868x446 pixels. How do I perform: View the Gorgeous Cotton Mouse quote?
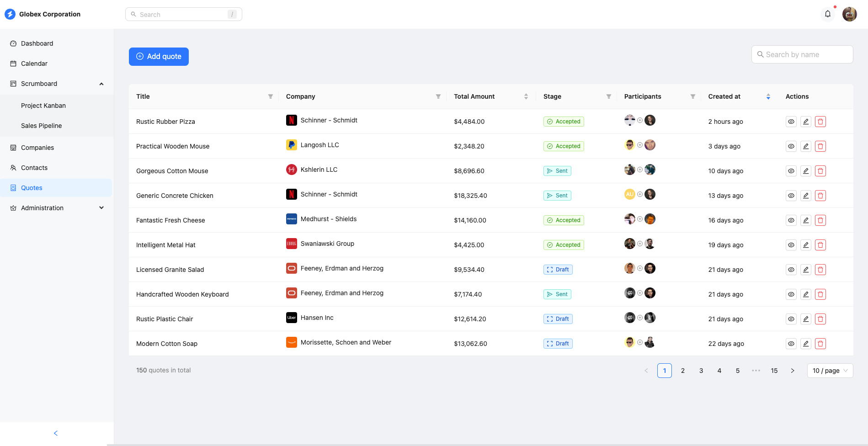point(791,171)
